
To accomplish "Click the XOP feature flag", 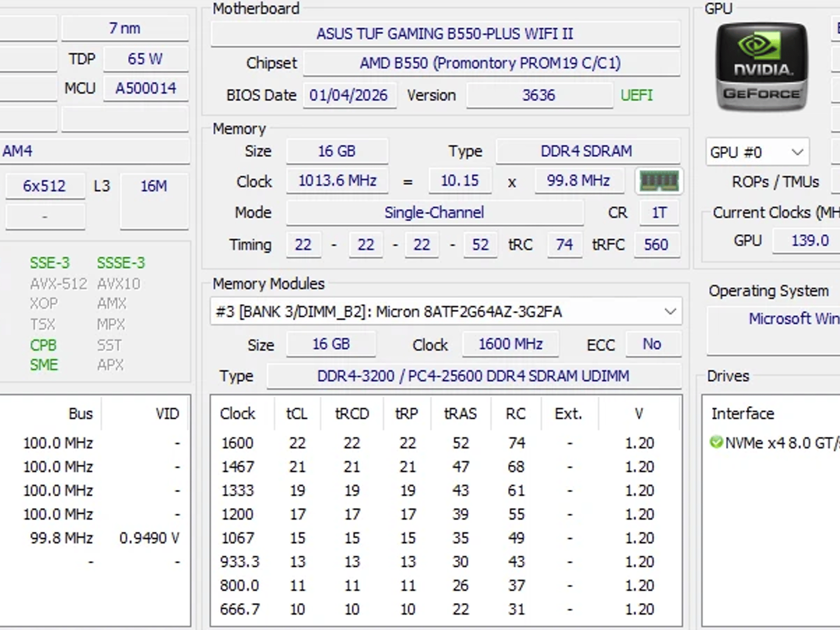I will click(44, 304).
